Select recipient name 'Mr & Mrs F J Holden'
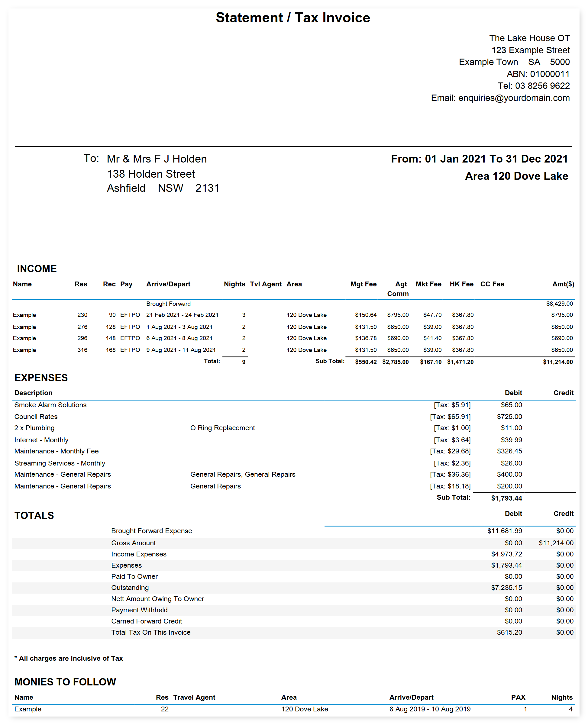 (x=157, y=159)
